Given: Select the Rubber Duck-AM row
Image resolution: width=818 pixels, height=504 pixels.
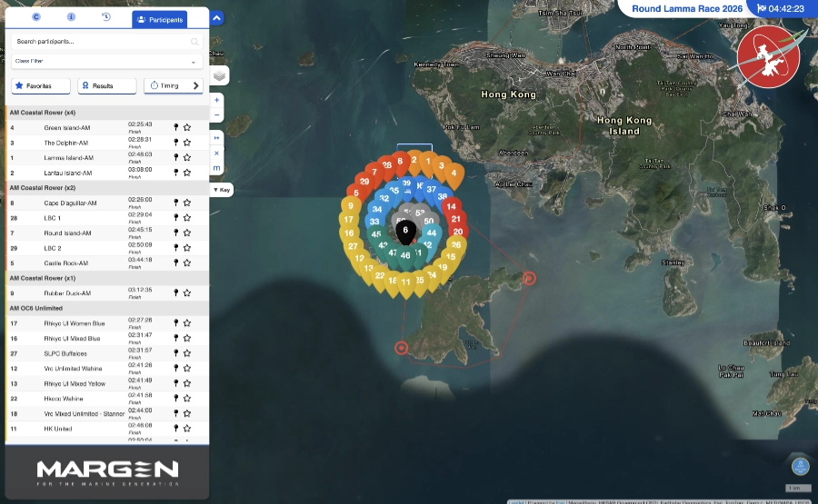Looking at the screenshot, I should pos(107,293).
